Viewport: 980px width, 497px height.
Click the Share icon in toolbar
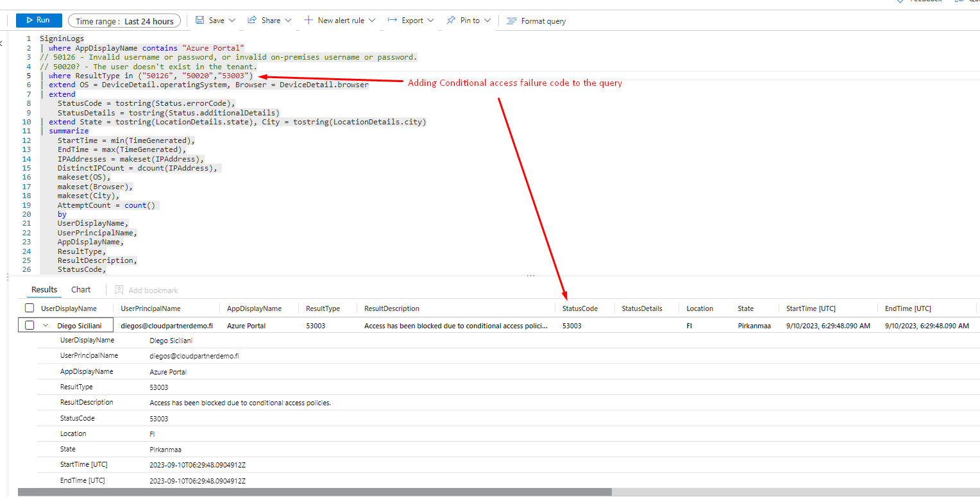click(253, 21)
